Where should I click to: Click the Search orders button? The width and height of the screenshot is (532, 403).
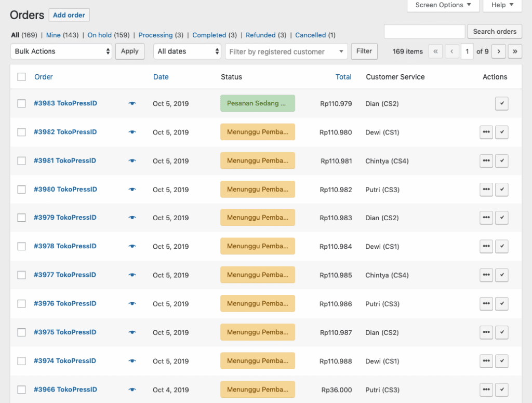click(x=495, y=32)
